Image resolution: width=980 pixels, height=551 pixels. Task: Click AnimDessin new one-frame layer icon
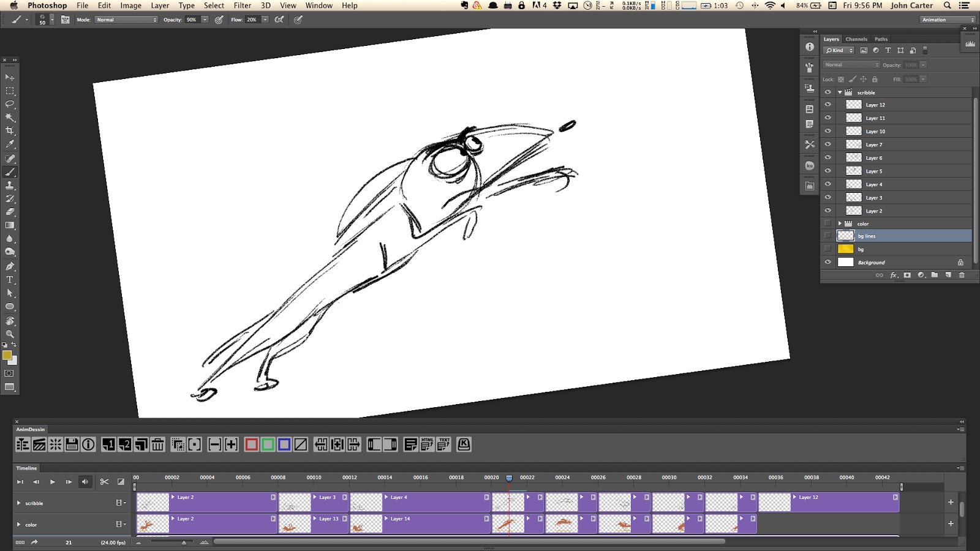(108, 444)
